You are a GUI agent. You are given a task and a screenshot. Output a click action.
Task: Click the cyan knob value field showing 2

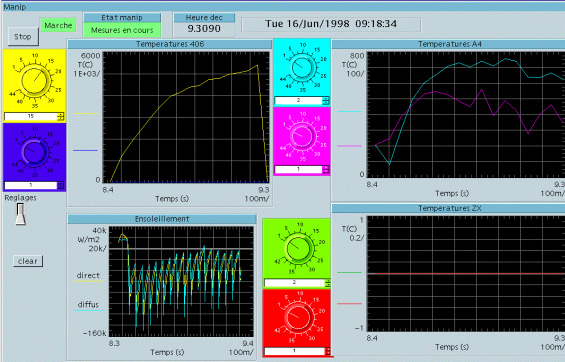point(298,100)
